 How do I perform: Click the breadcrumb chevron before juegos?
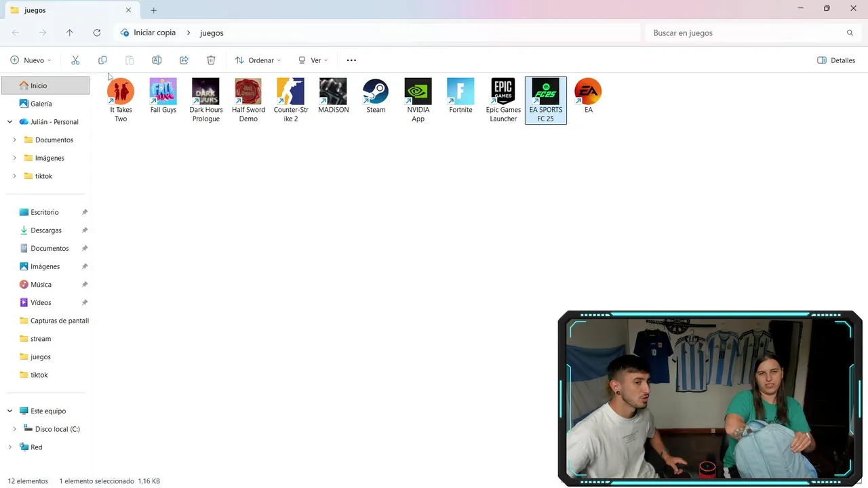click(189, 33)
